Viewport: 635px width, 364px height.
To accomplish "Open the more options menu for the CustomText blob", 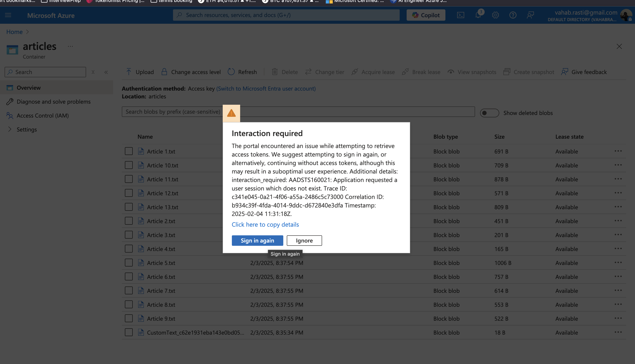I will tap(618, 332).
